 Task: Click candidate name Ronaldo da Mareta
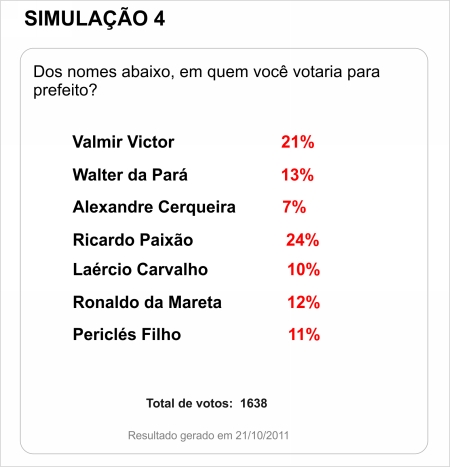tap(147, 302)
